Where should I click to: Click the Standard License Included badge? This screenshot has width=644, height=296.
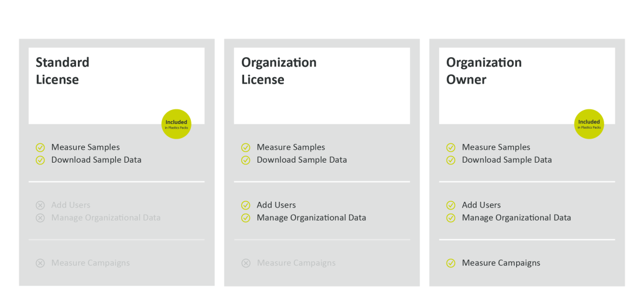176,124
